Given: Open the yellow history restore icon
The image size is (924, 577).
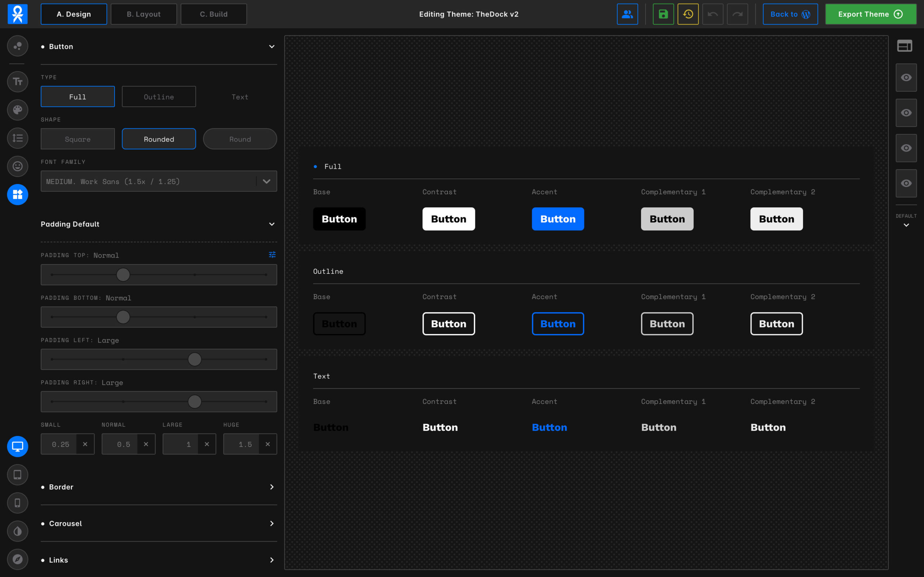Looking at the screenshot, I should coord(688,14).
